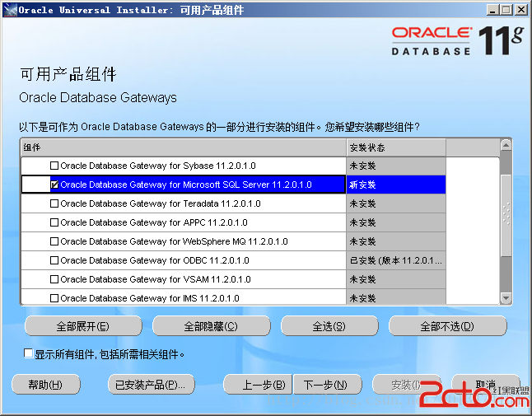
Task: Select the Gateway for WebSphere MQ checkbox
Action: click(54, 241)
